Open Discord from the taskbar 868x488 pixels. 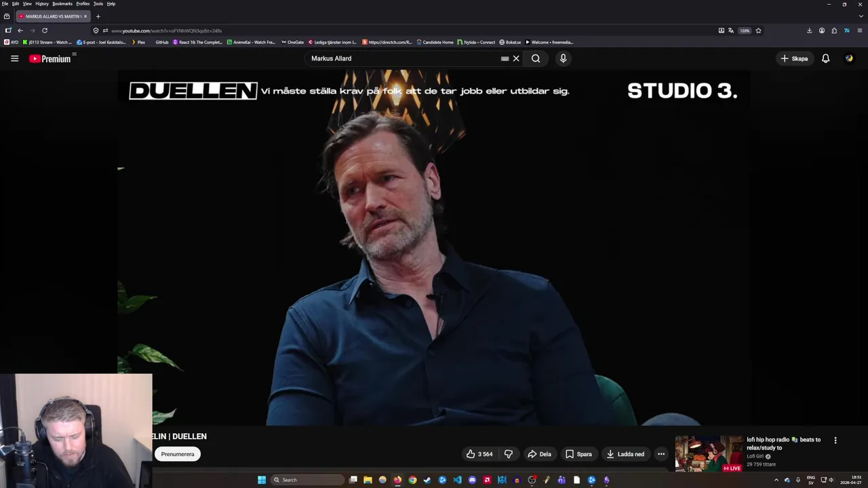point(472,480)
